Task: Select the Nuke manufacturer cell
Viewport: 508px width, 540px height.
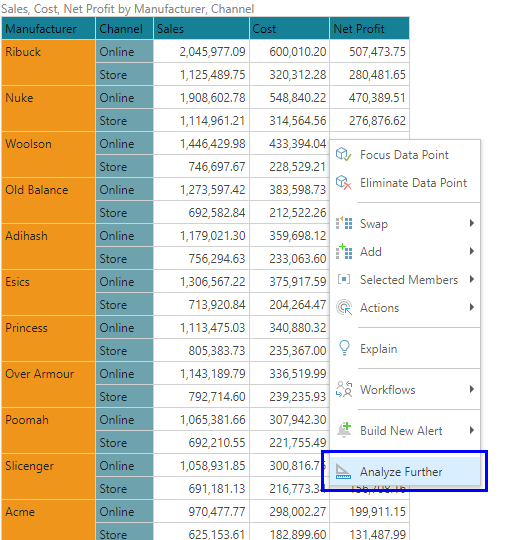Action: (x=48, y=109)
